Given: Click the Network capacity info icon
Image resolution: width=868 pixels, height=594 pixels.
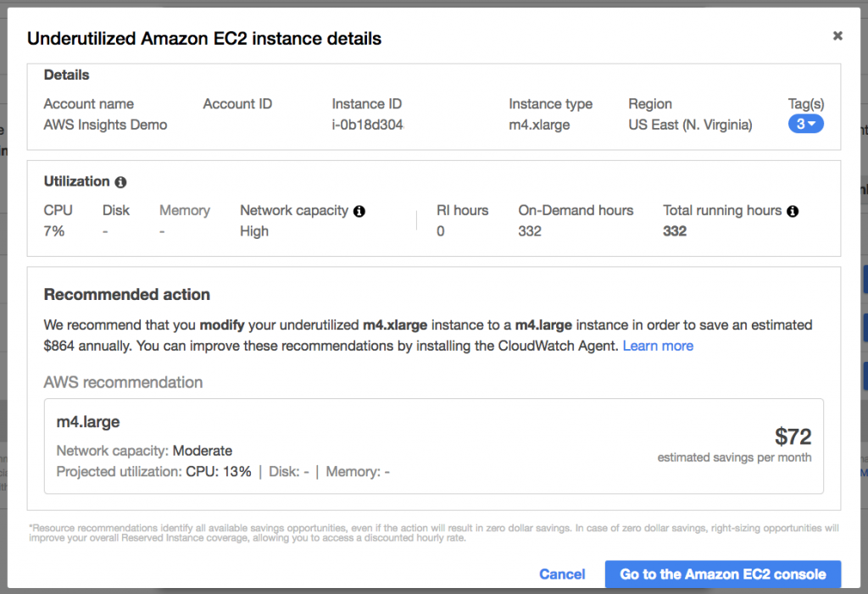Looking at the screenshot, I should coord(359,212).
